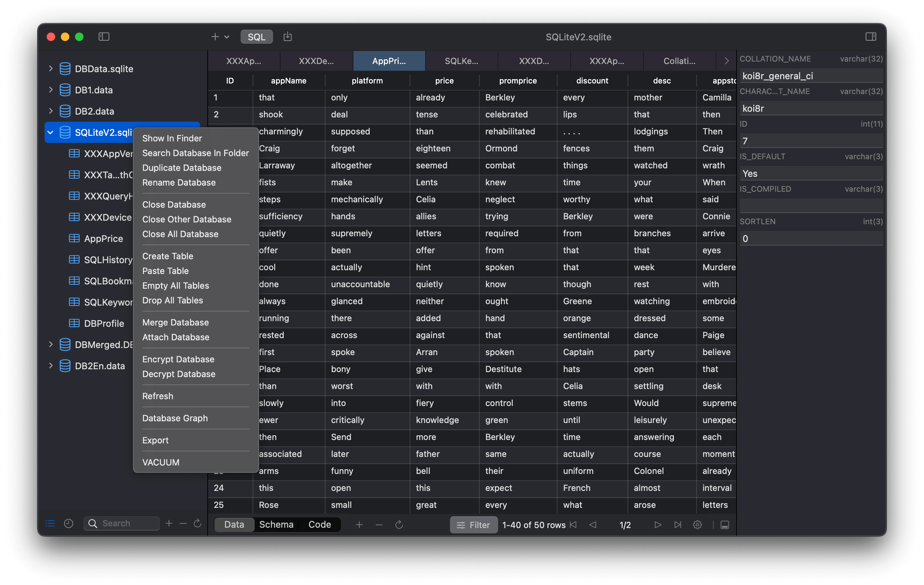Choose Encrypt Database from context menu
Viewport: 924px width, 585px height.
point(178,359)
